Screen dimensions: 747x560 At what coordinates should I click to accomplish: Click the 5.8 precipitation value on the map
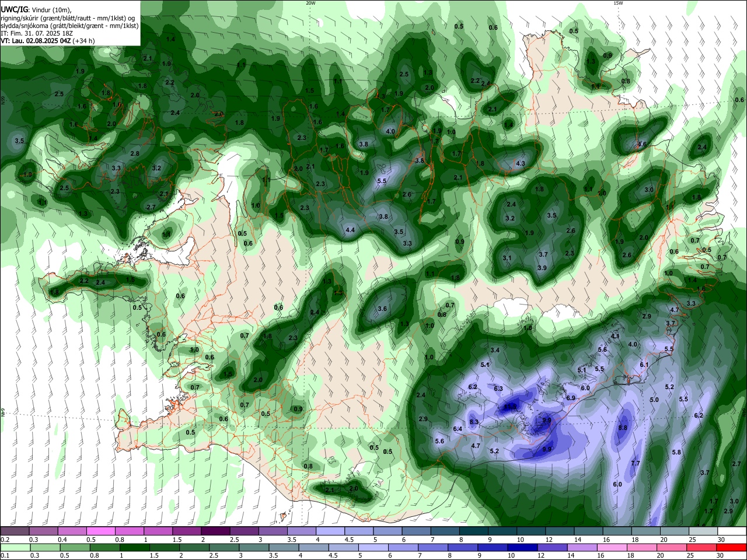point(676,452)
